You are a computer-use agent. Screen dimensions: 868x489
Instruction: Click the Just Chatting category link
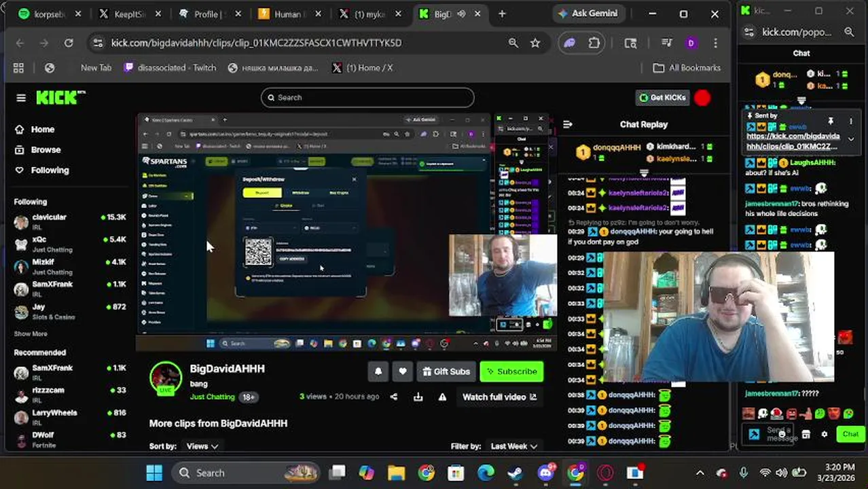click(212, 397)
